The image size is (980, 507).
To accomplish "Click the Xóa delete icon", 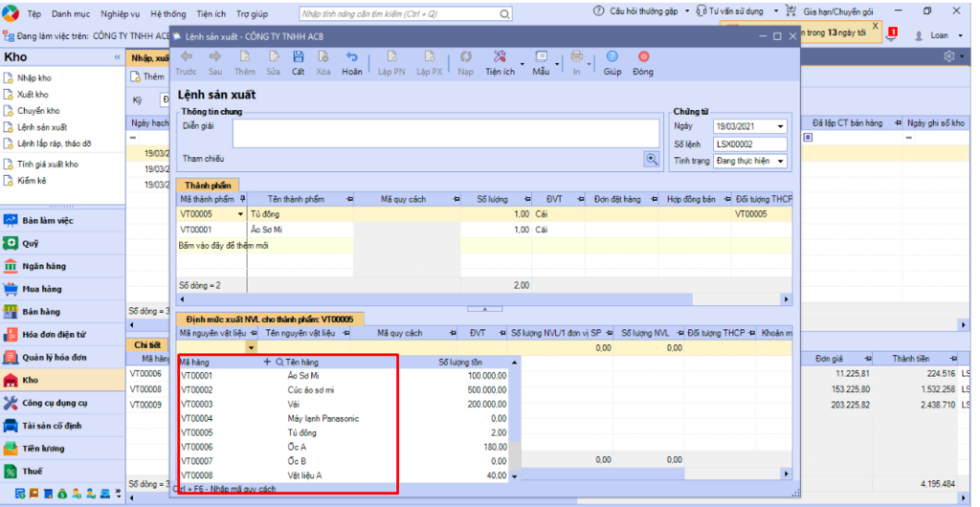I will click(323, 56).
